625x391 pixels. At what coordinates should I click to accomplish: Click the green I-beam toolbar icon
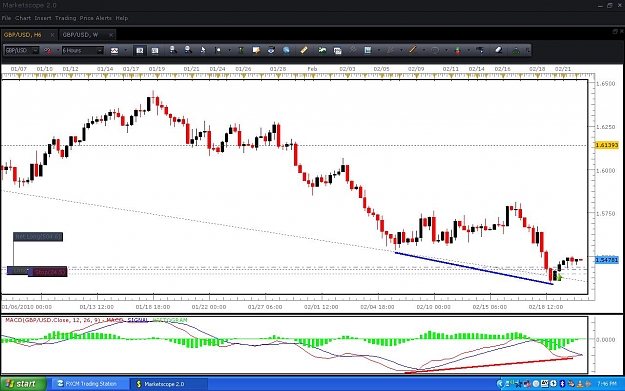241,50
